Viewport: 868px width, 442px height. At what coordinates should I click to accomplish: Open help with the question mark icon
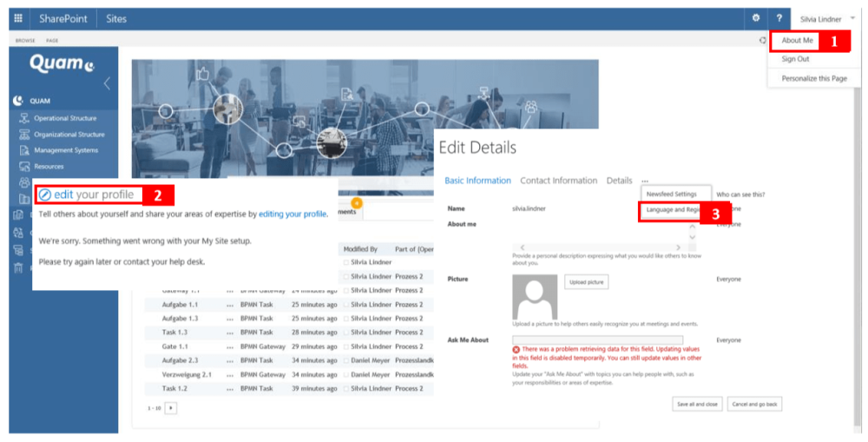tap(779, 18)
